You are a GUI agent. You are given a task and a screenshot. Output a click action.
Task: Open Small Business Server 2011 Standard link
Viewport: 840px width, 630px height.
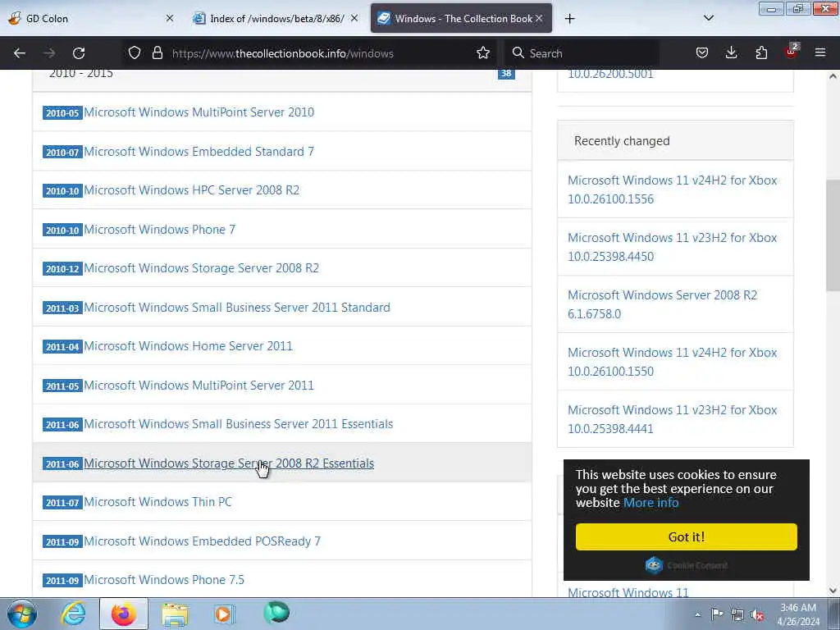tap(237, 308)
